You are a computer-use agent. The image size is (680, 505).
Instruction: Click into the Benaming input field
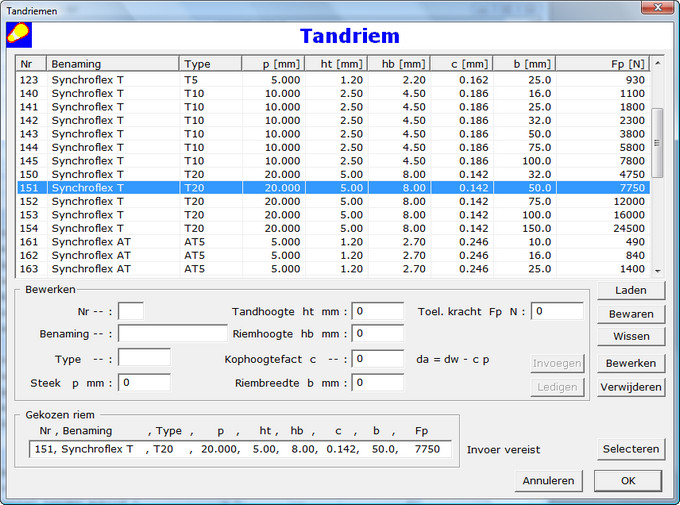[173, 333]
